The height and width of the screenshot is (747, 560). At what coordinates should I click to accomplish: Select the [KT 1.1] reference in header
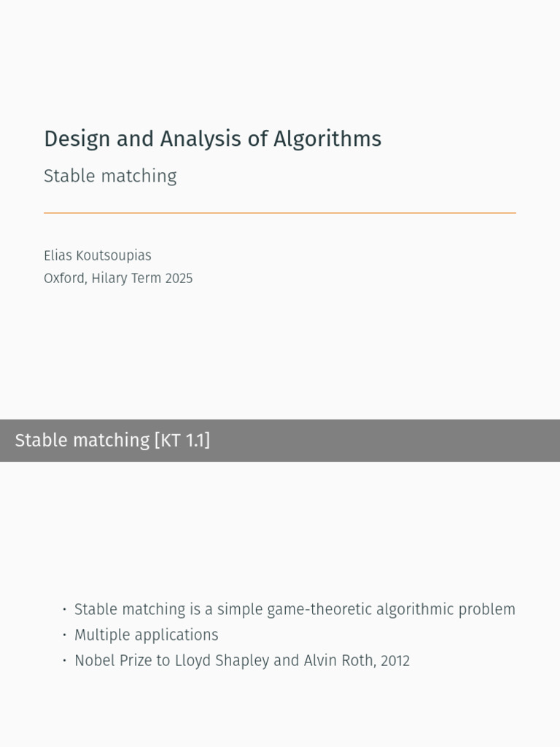click(x=182, y=440)
